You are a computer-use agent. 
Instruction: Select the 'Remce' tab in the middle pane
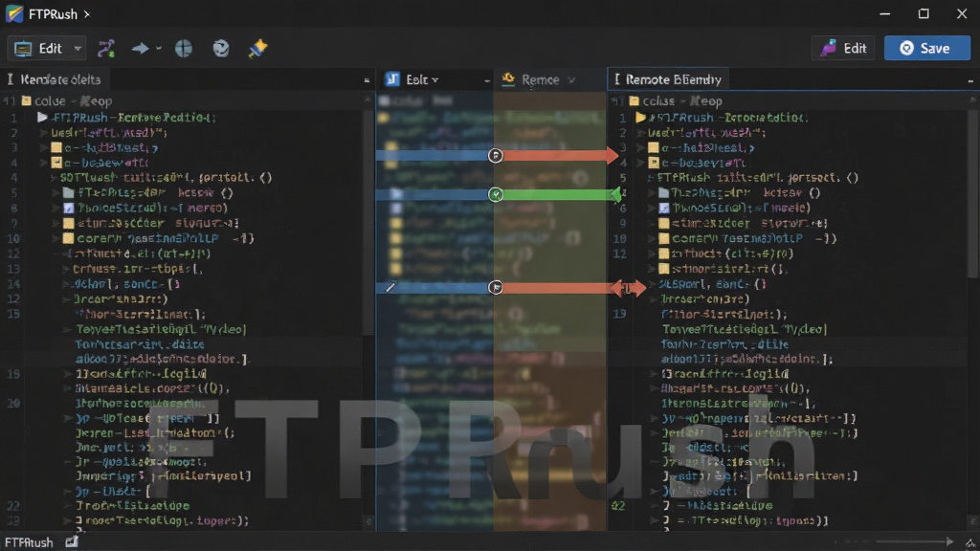[540, 79]
